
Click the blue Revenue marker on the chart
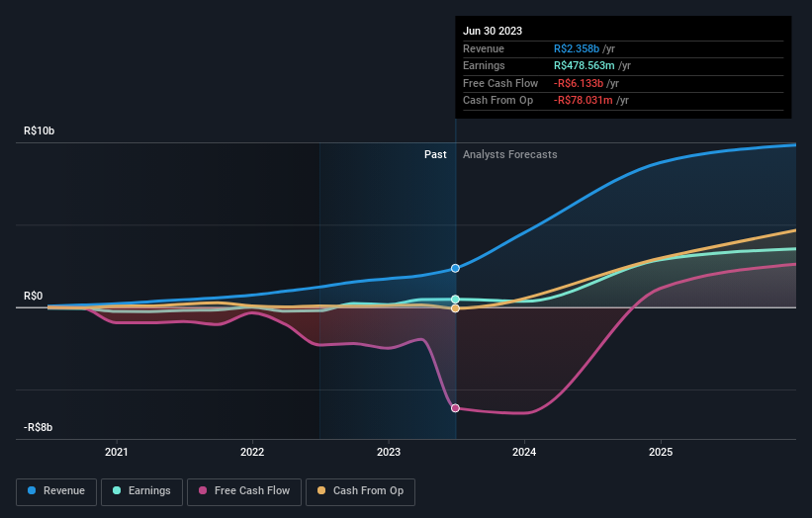click(455, 268)
